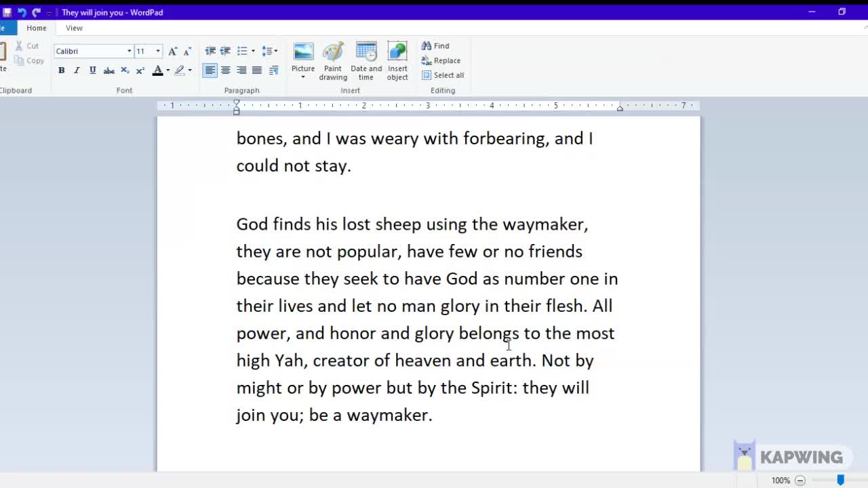Image resolution: width=868 pixels, height=488 pixels.
Task: Increase the paragraph indent
Action: [x=225, y=51]
